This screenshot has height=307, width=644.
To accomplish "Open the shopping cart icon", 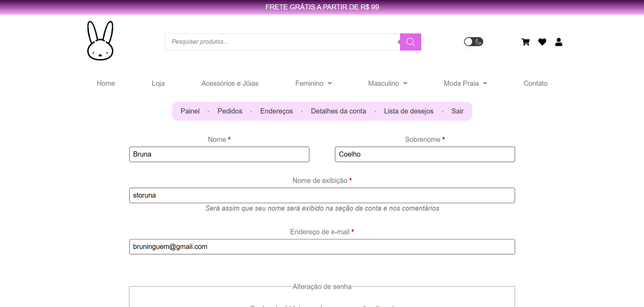I will click(525, 42).
